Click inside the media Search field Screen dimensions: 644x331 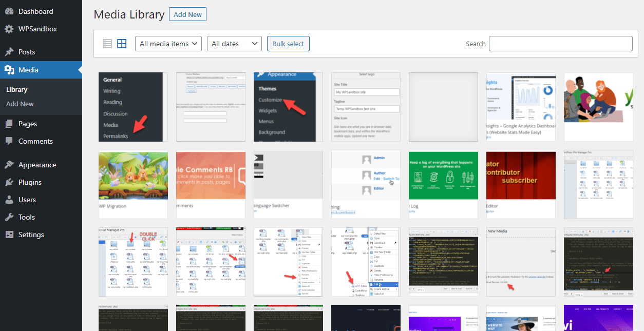tap(560, 43)
